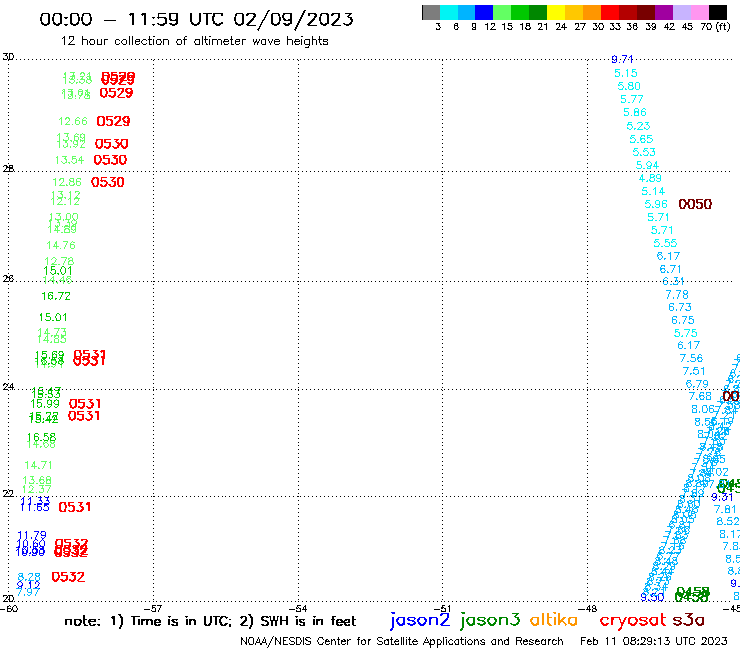
Task: Click the wave height value 8.28
Action: click(x=29, y=577)
